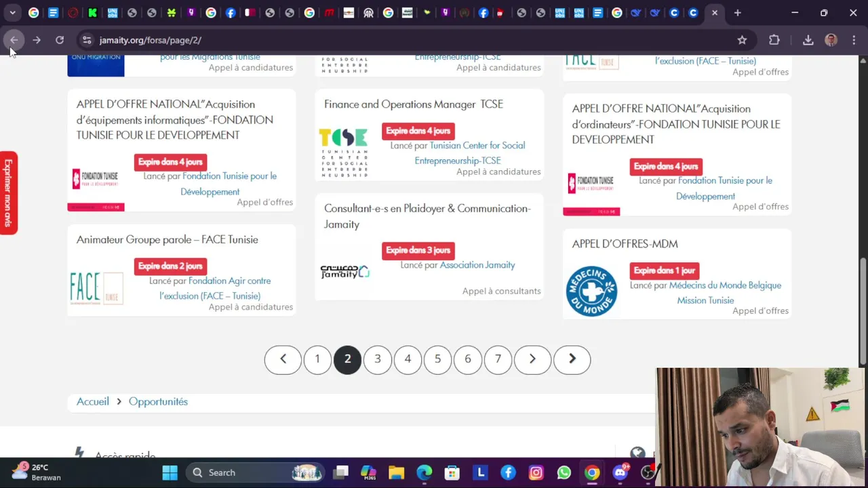Go to page 4 of results
The image size is (868, 488).
[408, 359]
